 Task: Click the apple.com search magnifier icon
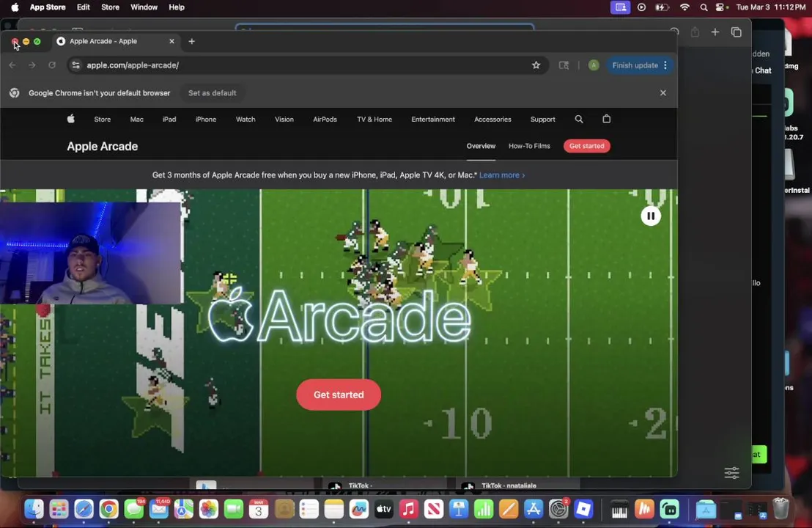point(579,120)
